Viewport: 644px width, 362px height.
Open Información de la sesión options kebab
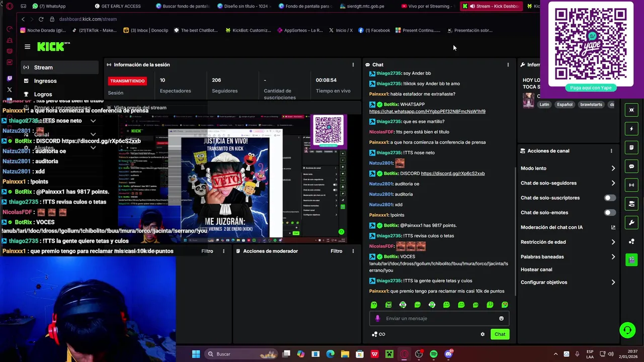[x=353, y=65]
